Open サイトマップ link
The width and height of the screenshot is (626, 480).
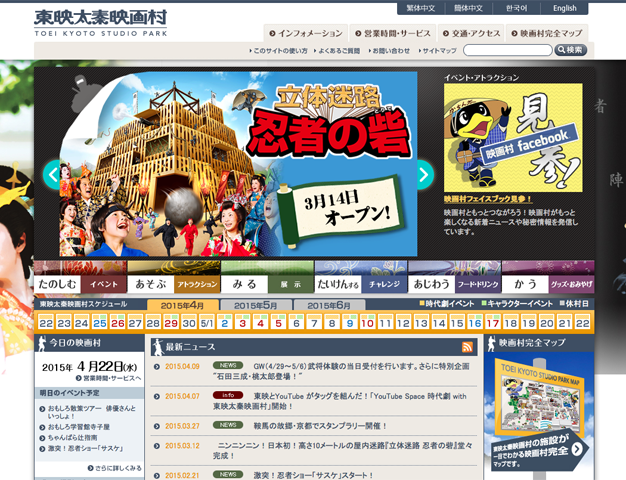437,51
